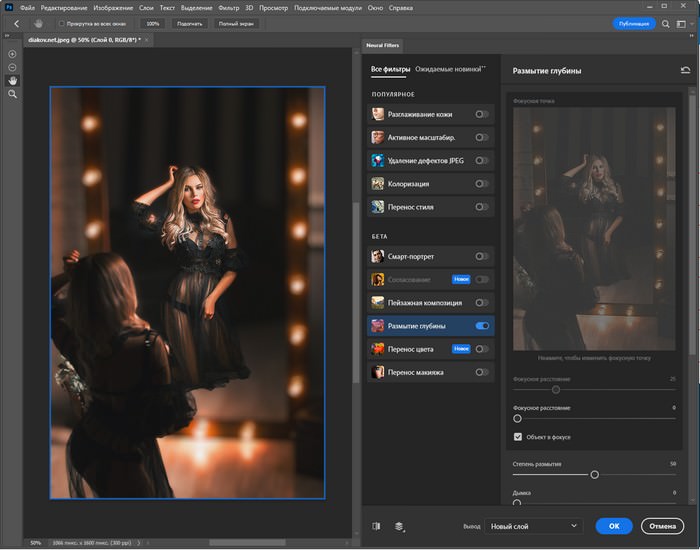Click the Смарт-портрет filter thumbnail icon
The width and height of the screenshot is (700, 550).
(x=378, y=256)
